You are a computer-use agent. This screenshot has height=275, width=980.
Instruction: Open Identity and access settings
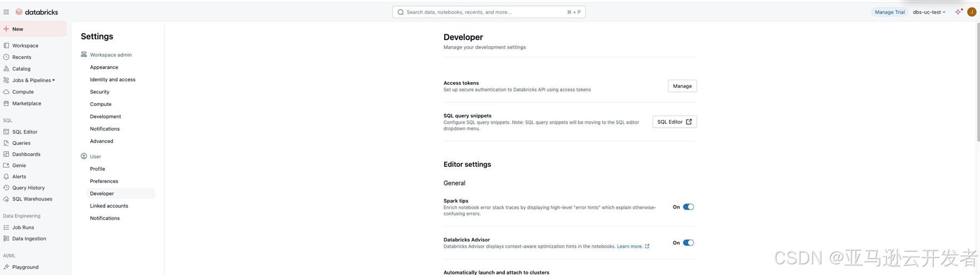pyautogui.click(x=112, y=79)
